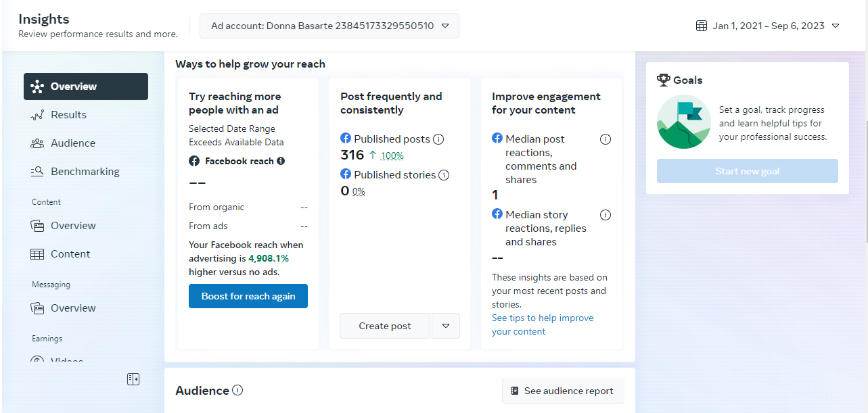Click the Goals trophy icon
Image resolution: width=868 pixels, height=413 pixels.
pyautogui.click(x=664, y=80)
